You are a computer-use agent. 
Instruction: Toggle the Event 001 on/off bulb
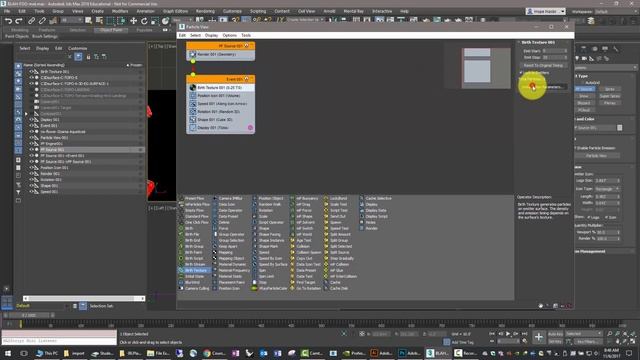(x=247, y=79)
